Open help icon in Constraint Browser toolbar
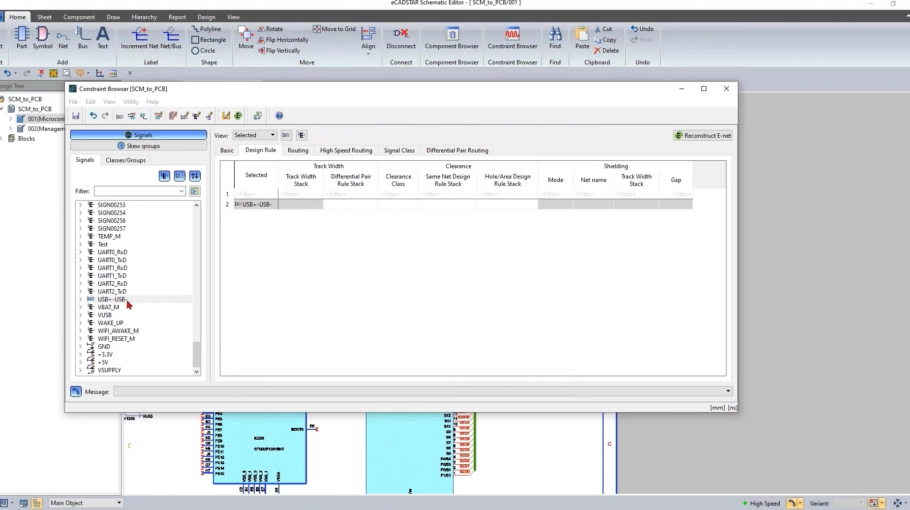 pyautogui.click(x=279, y=116)
